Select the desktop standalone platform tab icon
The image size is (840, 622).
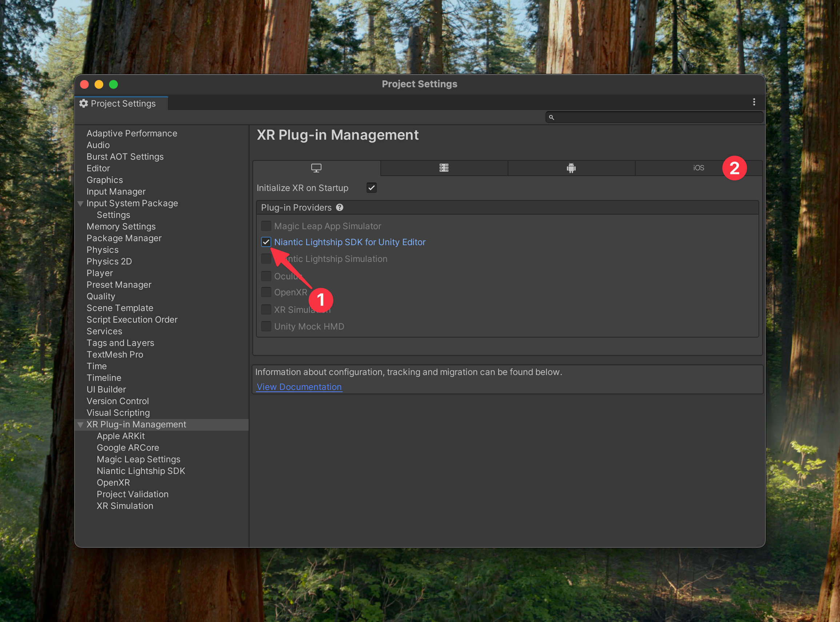coord(316,168)
